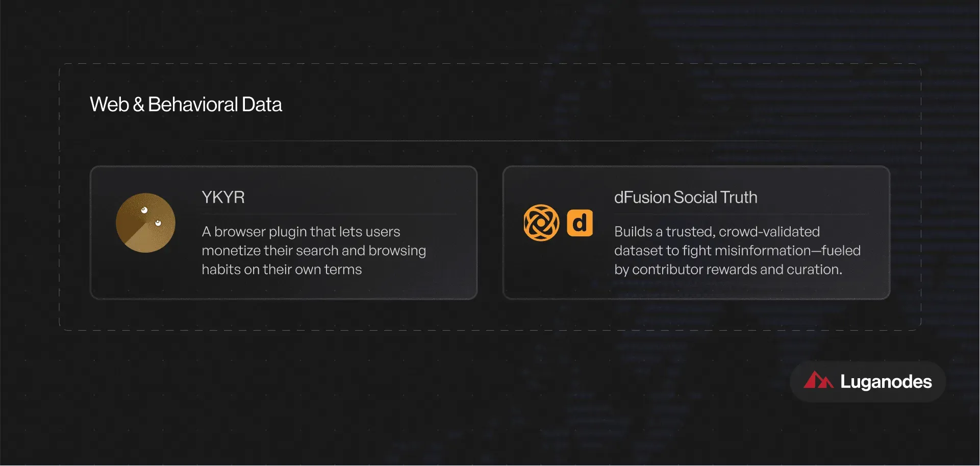Click 'monetize their search and browsing' text line
The height and width of the screenshot is (466, 980).
point(314,251)
